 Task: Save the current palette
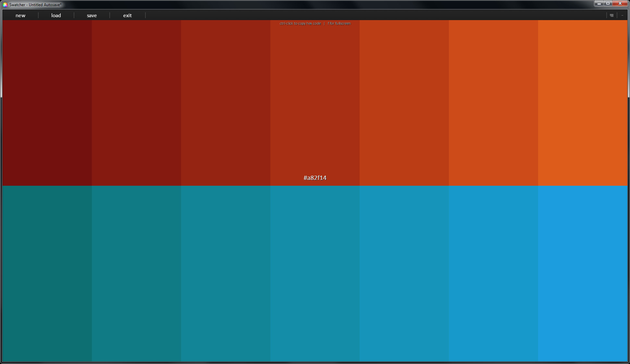(92, 15)
